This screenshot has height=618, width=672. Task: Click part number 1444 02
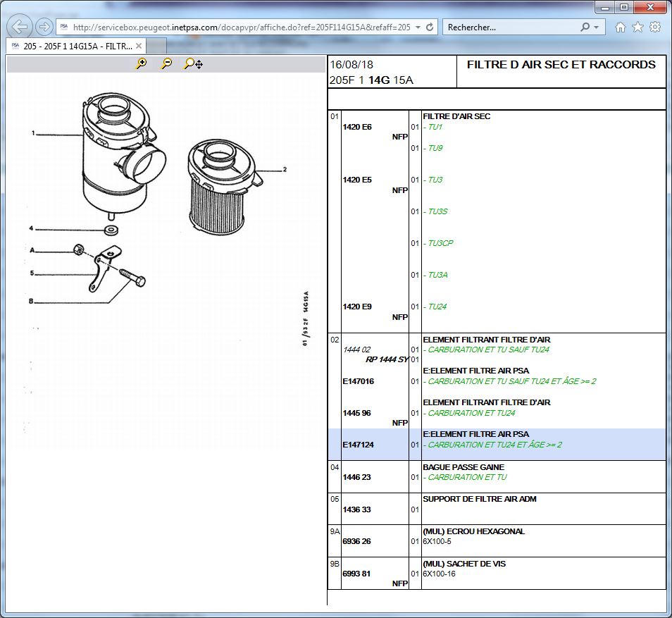pyautogui.click(x=356, y=350)
